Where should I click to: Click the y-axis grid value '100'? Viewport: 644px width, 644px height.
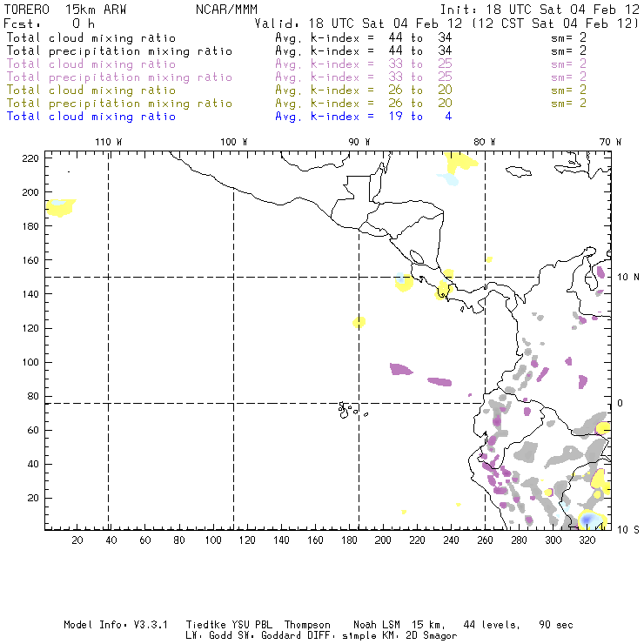coord(30,362)
